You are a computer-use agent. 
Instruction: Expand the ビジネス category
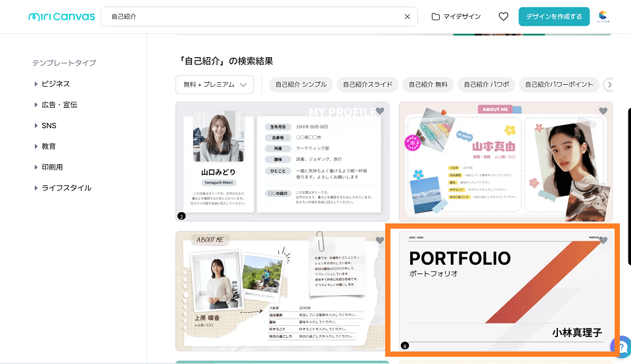(55, 84)
